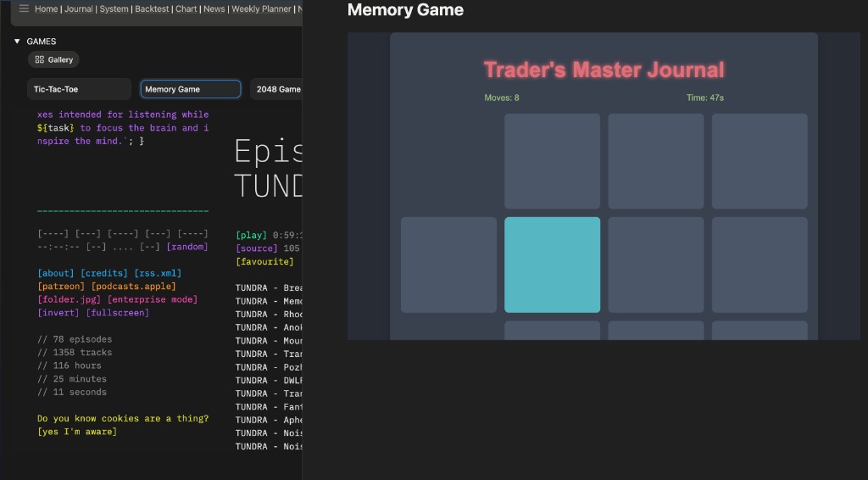The image size is (868, 480).
Task: Flip the last card in second row
Action: (759, 265)
